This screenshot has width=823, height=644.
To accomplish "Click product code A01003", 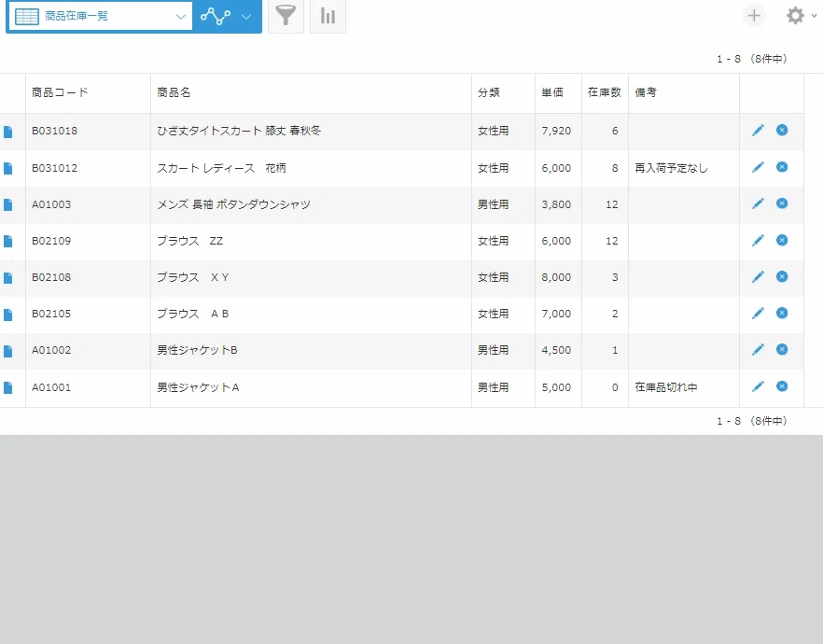I will coord(51,204).
